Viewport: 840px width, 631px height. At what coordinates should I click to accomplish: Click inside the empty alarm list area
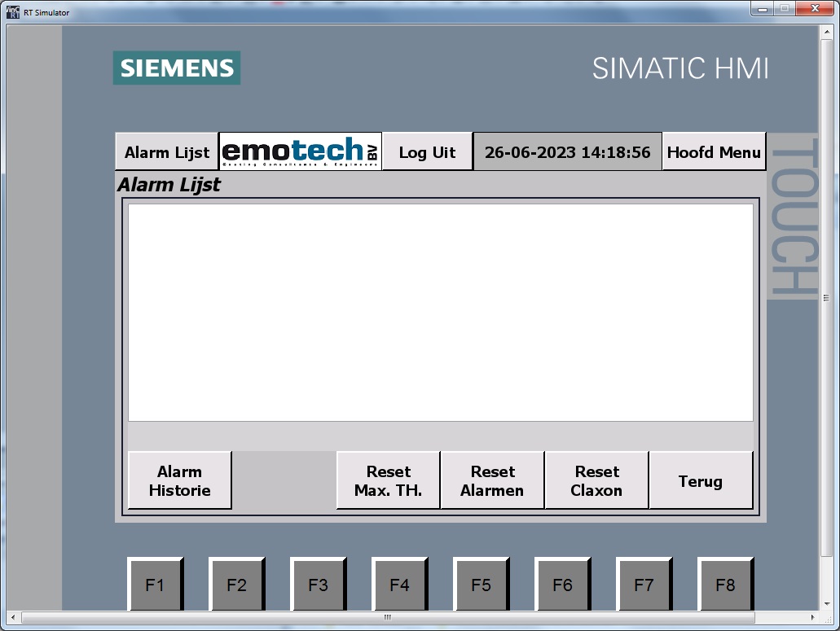[440, 312]
